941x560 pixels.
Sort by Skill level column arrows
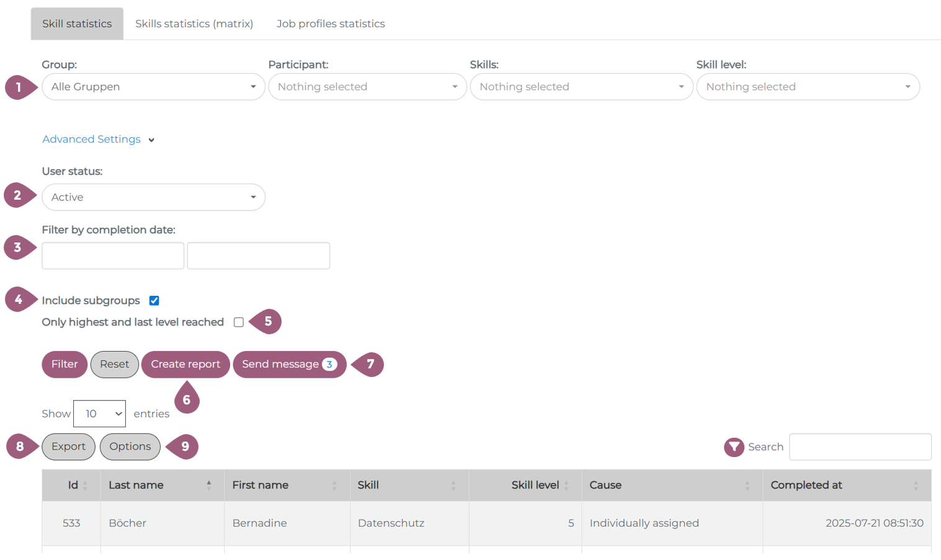[566, 486]
